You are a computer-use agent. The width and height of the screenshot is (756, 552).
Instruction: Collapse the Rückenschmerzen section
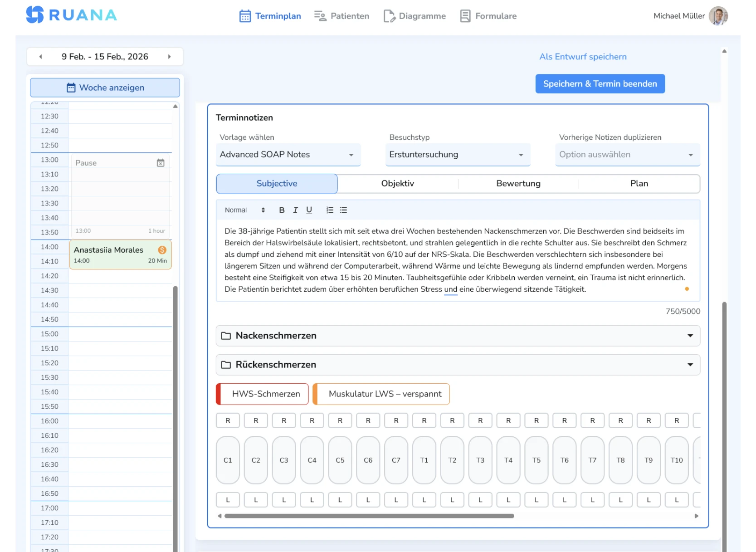[x=690, y=364]
